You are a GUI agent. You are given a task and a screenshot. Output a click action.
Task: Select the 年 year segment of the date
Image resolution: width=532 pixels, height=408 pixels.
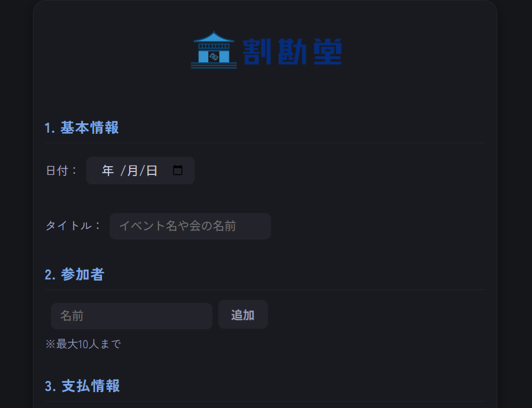108,171
